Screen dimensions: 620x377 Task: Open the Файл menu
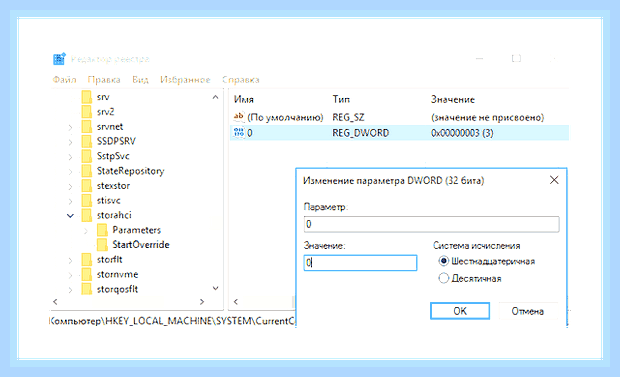[64, 80]
